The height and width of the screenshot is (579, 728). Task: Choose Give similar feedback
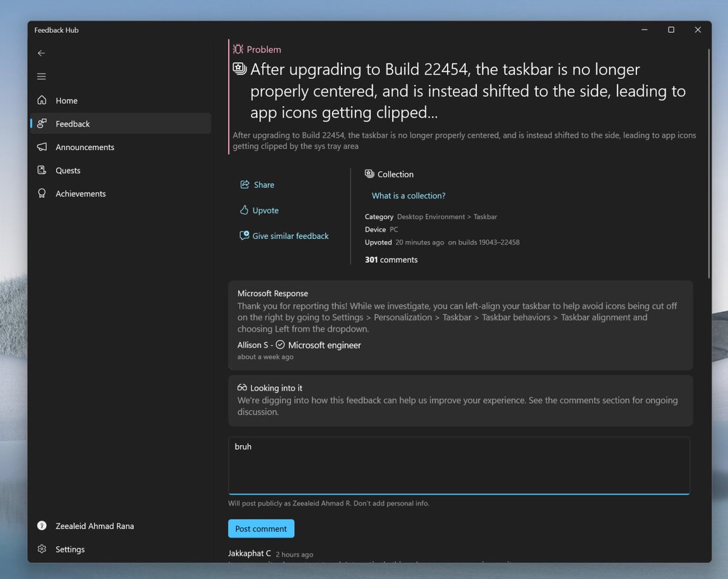click(x=284, y=235)
